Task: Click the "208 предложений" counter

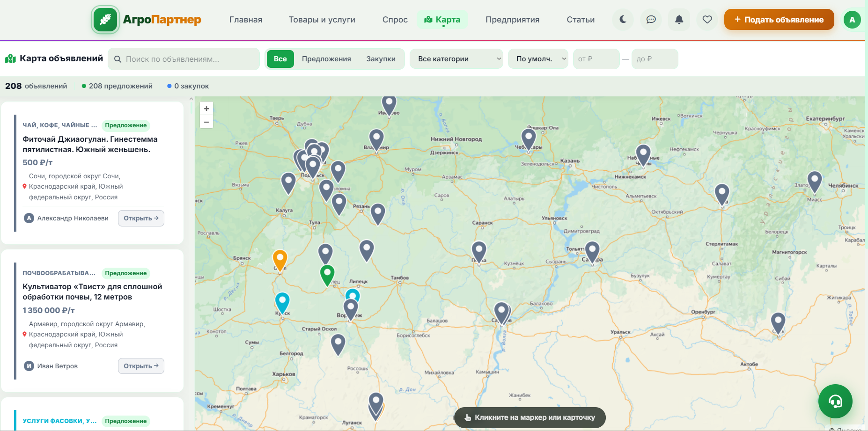Action: tap(117, 86)
